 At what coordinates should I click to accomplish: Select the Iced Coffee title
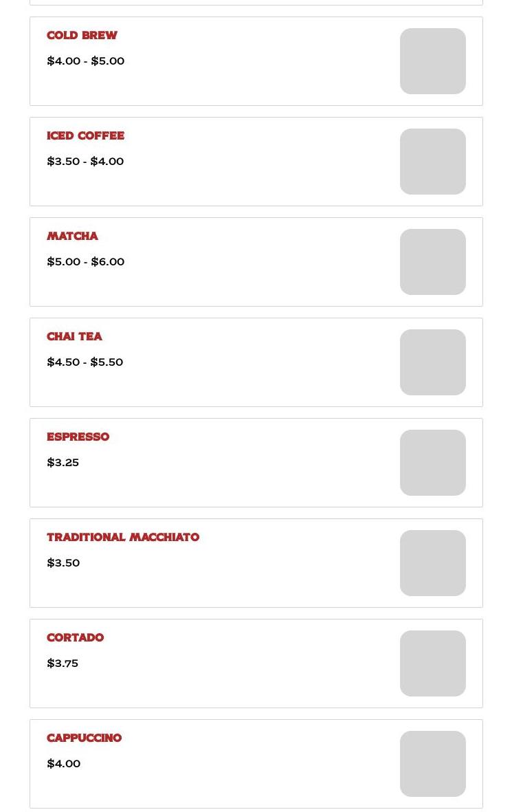point(85,136)
